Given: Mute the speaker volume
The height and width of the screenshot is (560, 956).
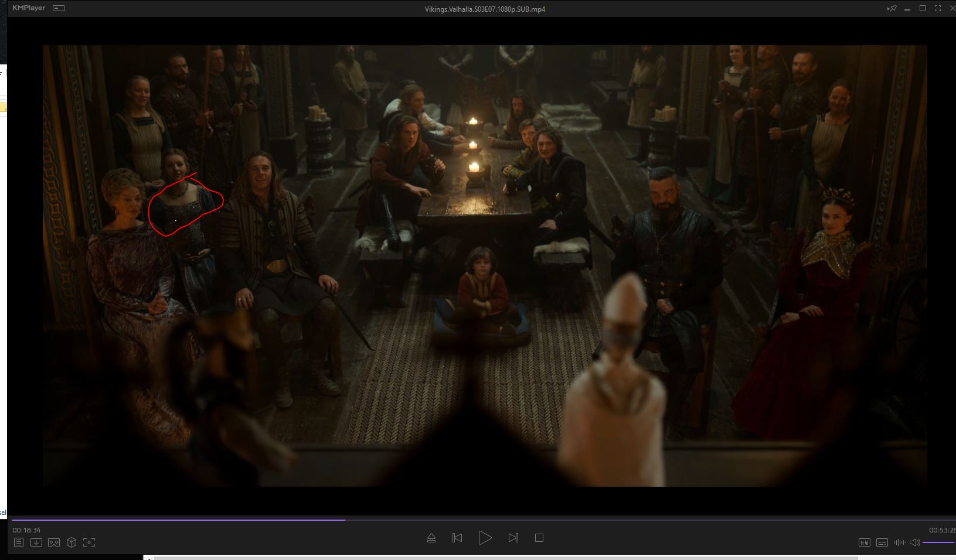Looking at the screenshot, I should coord(914,542).
